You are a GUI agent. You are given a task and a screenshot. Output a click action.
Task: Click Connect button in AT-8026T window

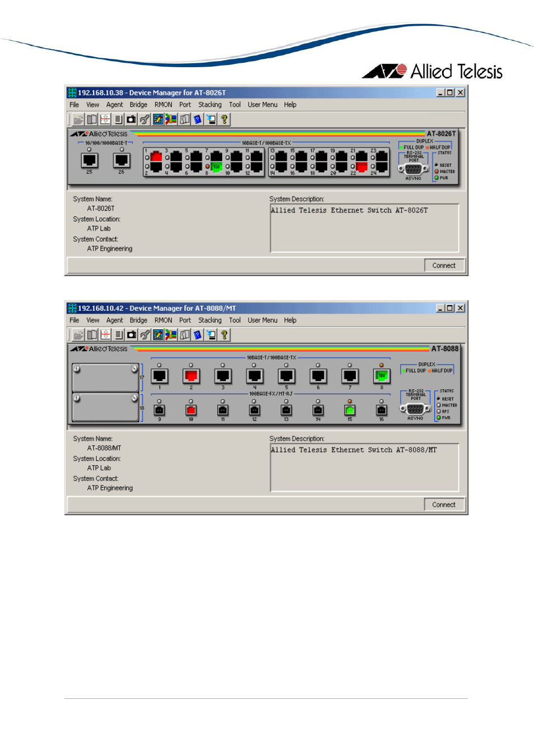[444, 265]
